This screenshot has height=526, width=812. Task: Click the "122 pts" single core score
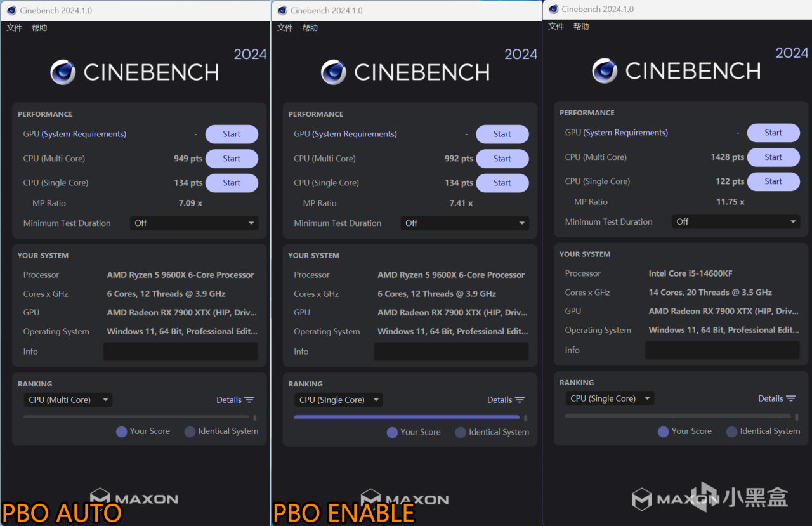point(730,181)
